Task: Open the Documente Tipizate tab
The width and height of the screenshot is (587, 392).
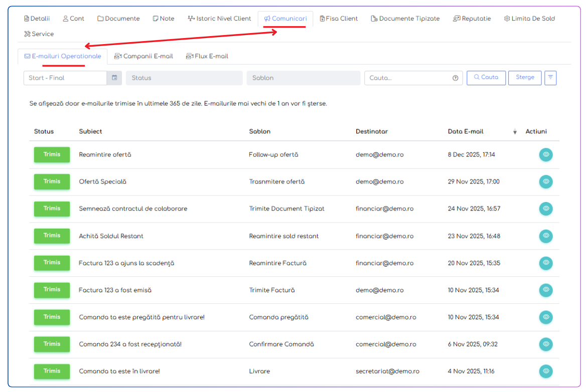Action: 405,19
